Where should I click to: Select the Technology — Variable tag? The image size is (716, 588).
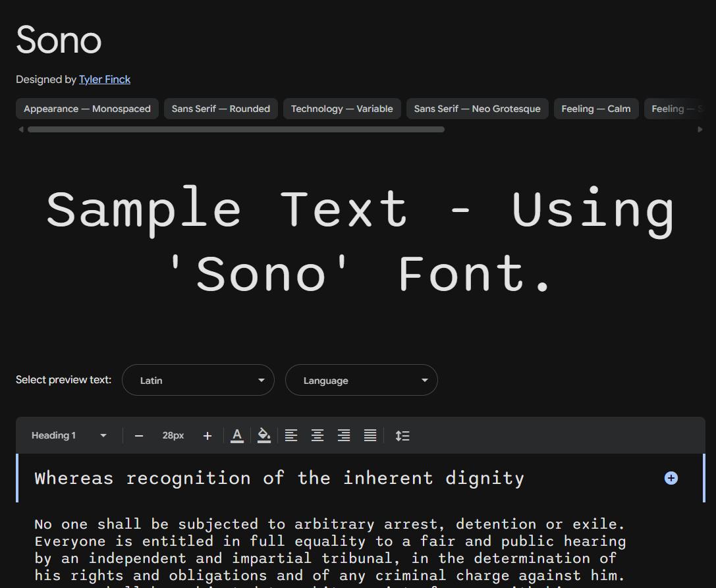(342, 109)
